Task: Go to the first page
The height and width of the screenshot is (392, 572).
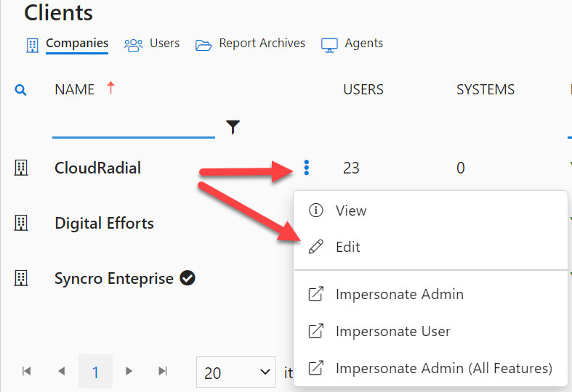Action: [x=27, y=371]
